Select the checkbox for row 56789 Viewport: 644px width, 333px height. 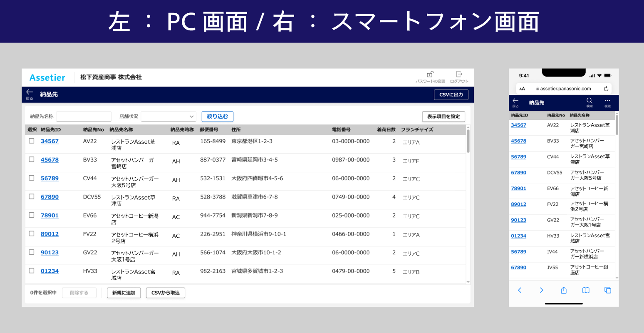[32, 178]
